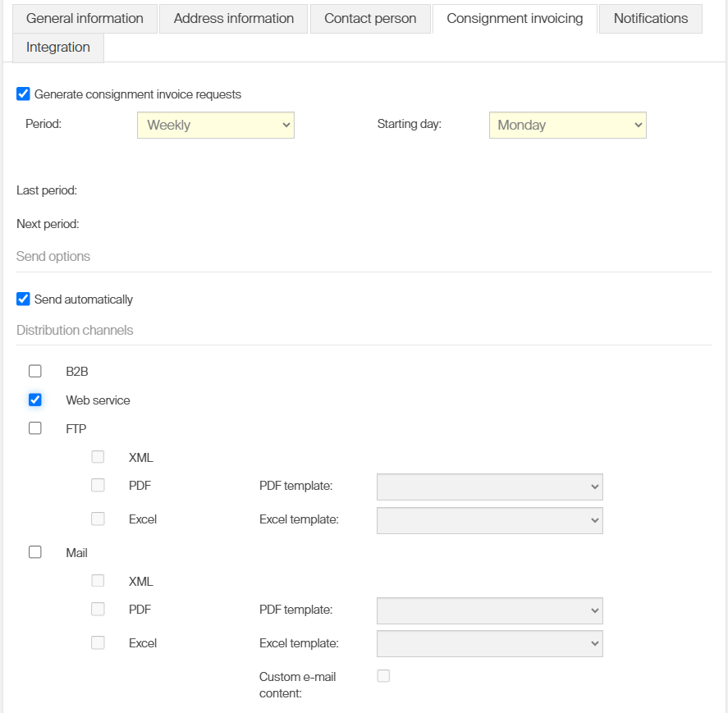Tick the Mail distribution channel checkbox
The image size is (728, 713).
coord(34,552)
